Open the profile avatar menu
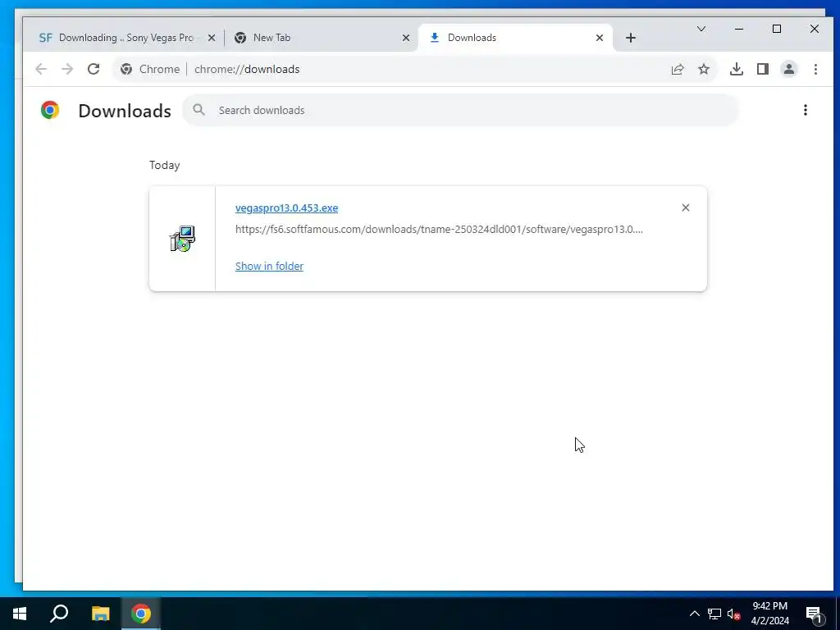Screen dimensions: 840x630 789,69
